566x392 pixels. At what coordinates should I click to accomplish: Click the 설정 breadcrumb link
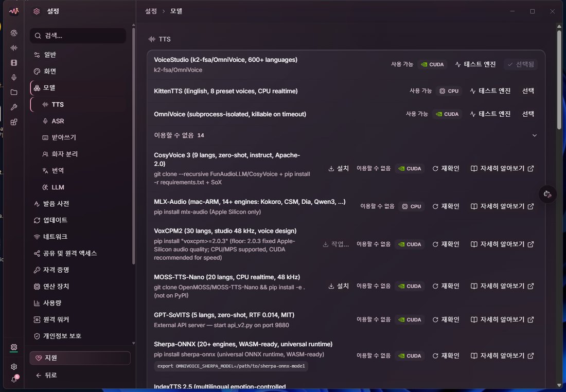point(151,11)
